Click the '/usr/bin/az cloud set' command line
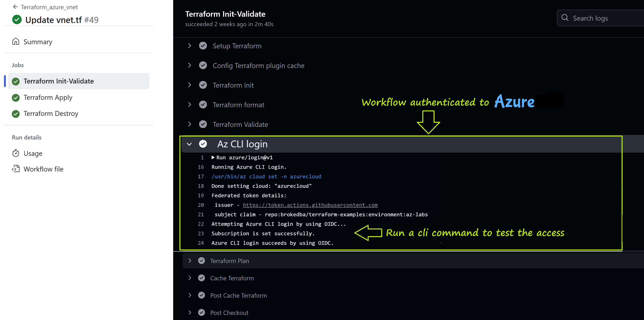644x320 pixels. click(x=266, y=176)
